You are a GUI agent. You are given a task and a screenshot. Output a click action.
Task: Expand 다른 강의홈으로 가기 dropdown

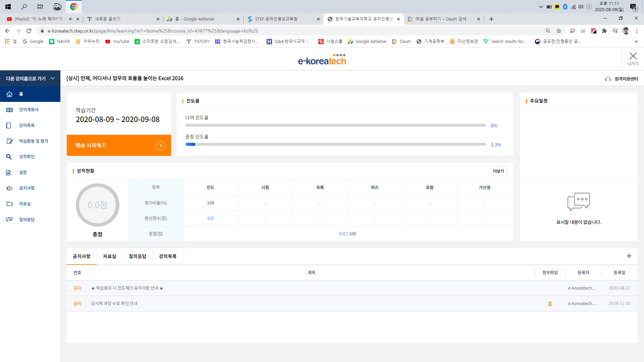tap(53, 78)
